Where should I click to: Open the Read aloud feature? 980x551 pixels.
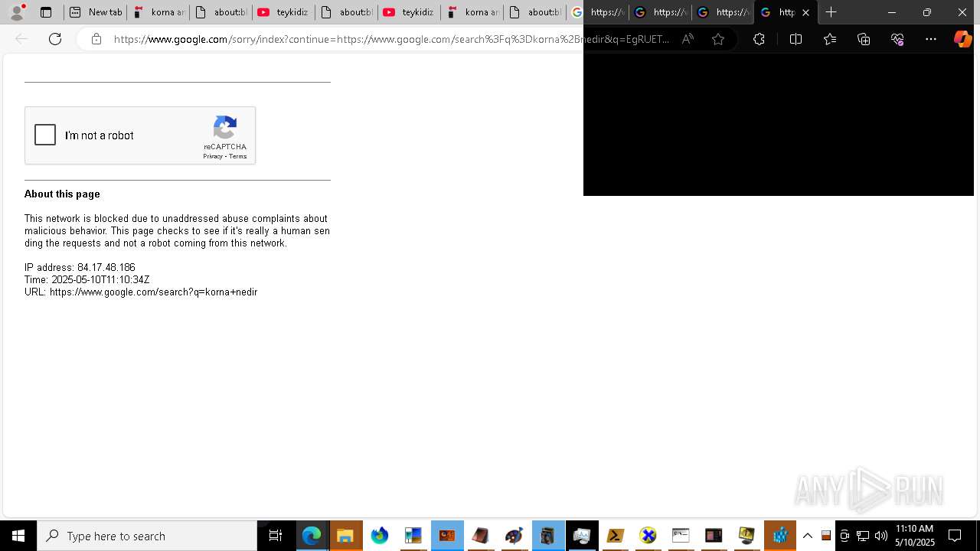[x=688, y=39]
